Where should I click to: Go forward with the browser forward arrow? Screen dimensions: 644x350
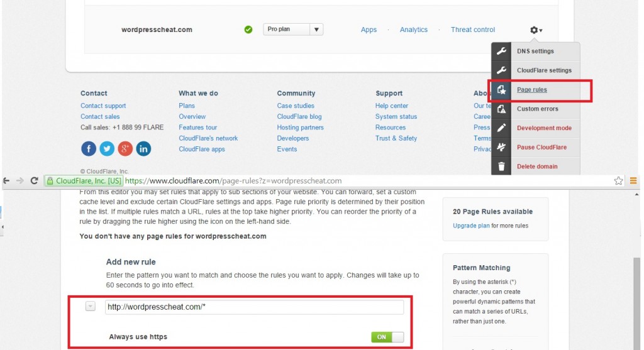coord(19,180)
